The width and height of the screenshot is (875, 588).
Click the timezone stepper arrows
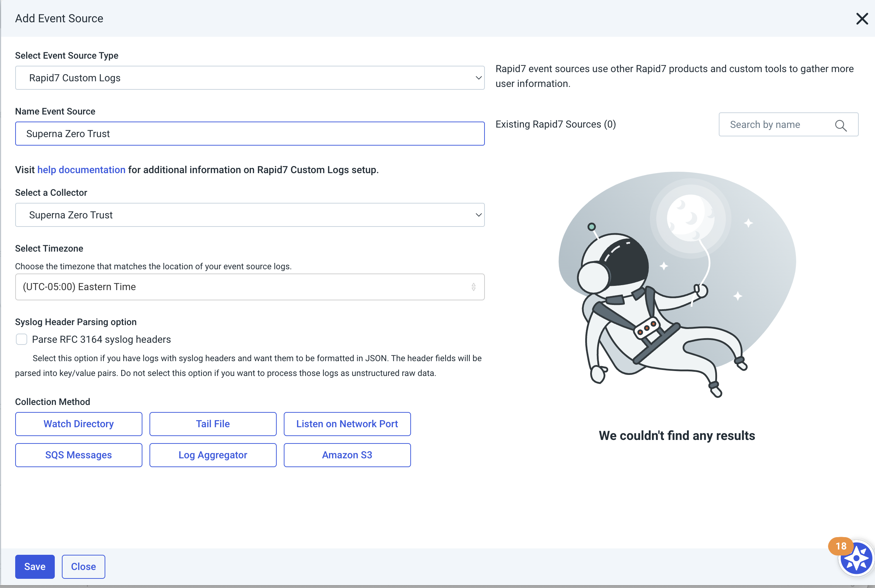(474, 287)
